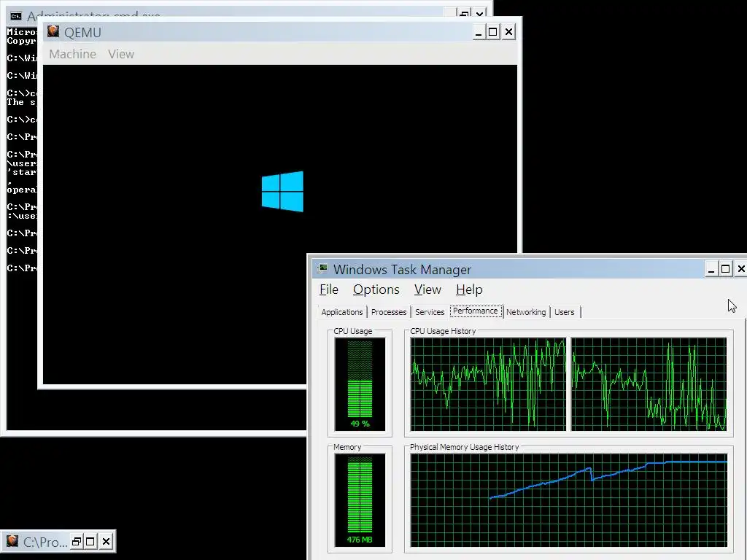Close the QEMU window
Screen dimensions: 747x560
point(508,32)
